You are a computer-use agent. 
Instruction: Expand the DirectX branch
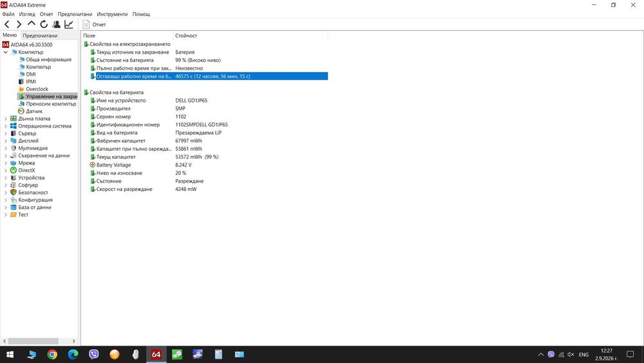[5, 171]
